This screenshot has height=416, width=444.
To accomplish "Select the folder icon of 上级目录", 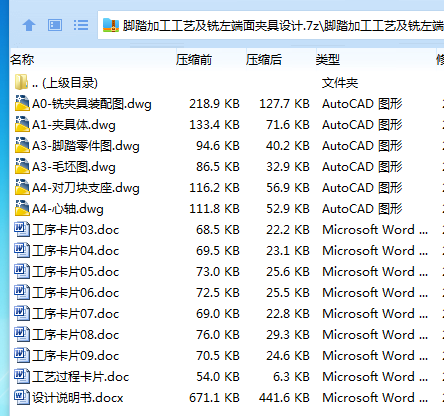I will (21, 82).
